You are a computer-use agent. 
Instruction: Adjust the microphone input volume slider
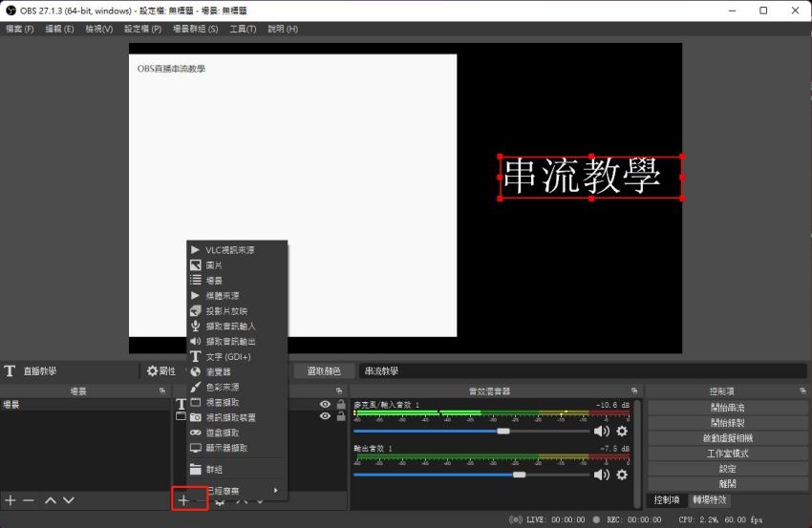point(502,432)
